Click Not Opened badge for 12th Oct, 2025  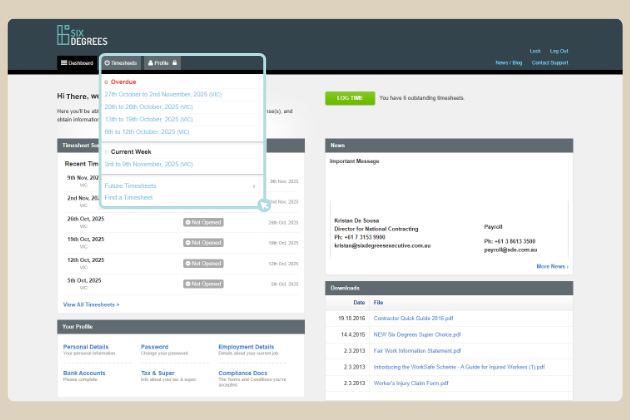203,264
